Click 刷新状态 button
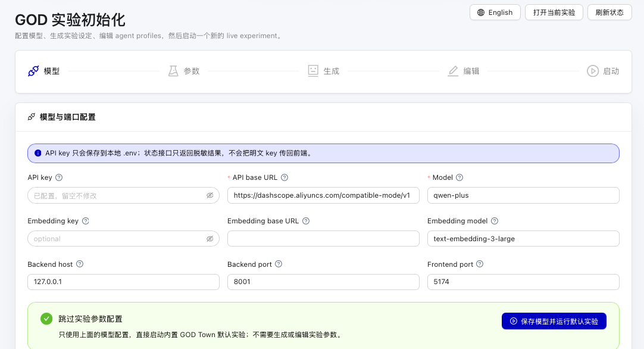Screen dimensions: 644x349 click(609, 13)
